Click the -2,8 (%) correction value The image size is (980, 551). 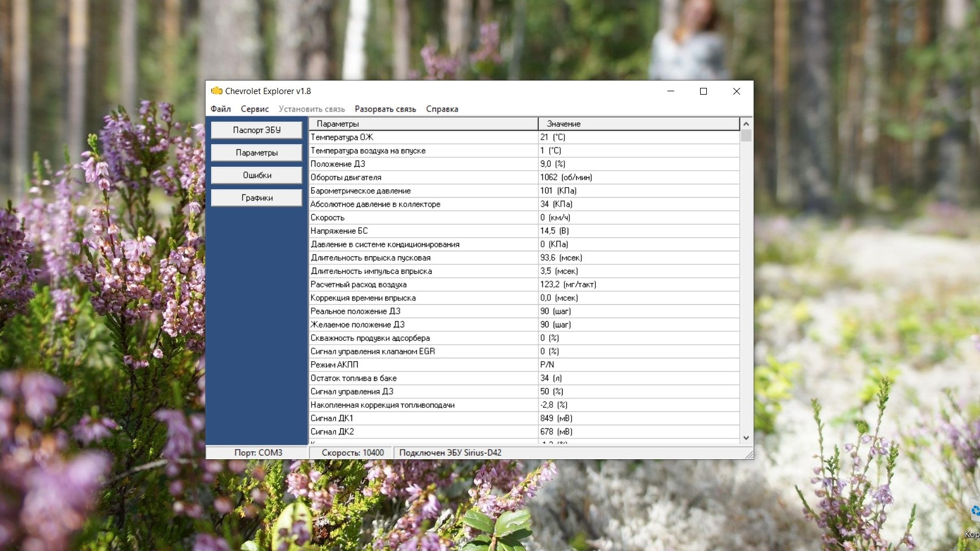click(x=639, y=405)
